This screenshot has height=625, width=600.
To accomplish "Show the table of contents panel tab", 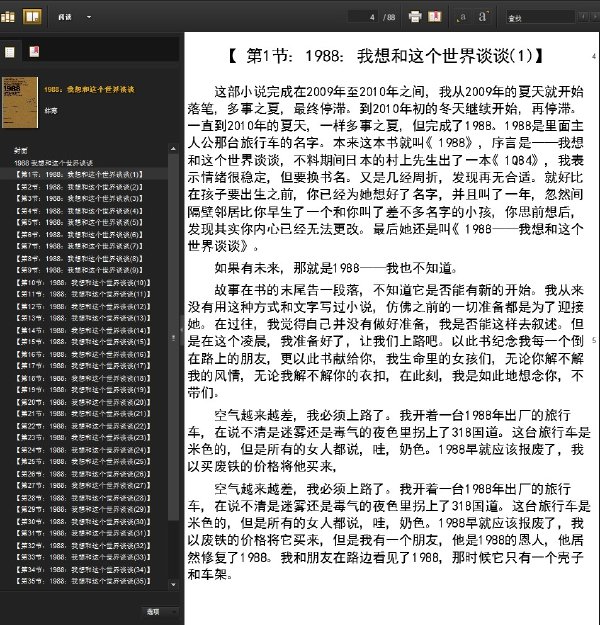I will pos(10,52).
